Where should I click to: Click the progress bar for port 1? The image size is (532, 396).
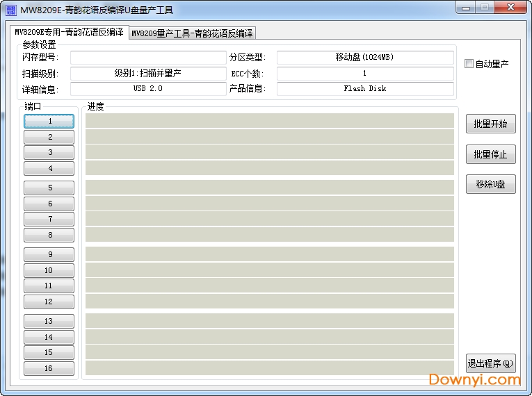269,121
